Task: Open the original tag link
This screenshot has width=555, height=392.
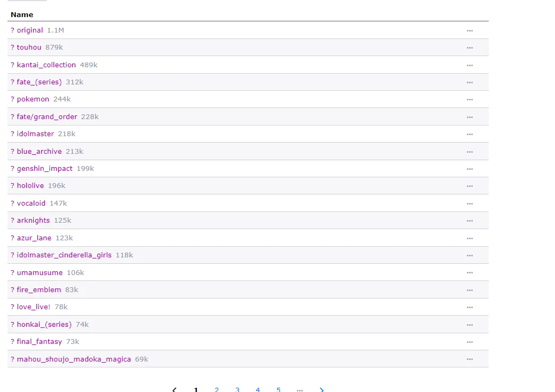Action: pos(30,30)
